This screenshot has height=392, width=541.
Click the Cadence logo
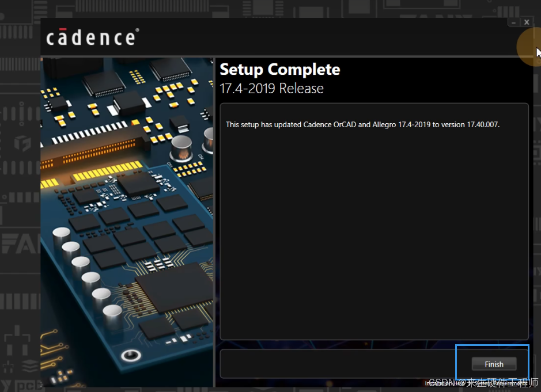click(92, 37)
